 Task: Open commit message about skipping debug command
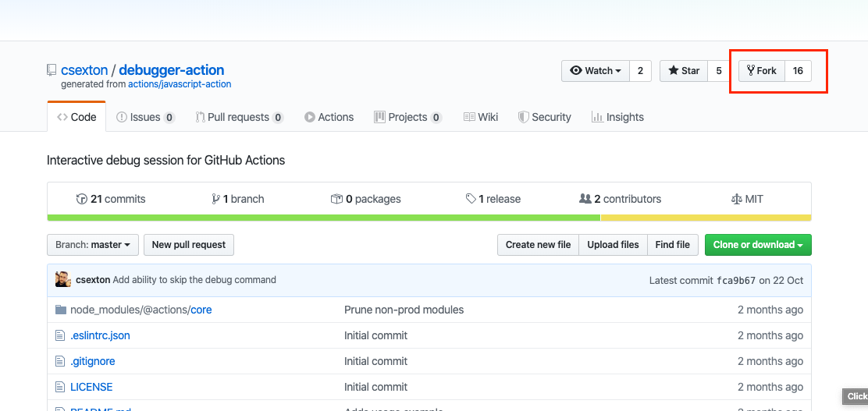[x=194, y=280]
